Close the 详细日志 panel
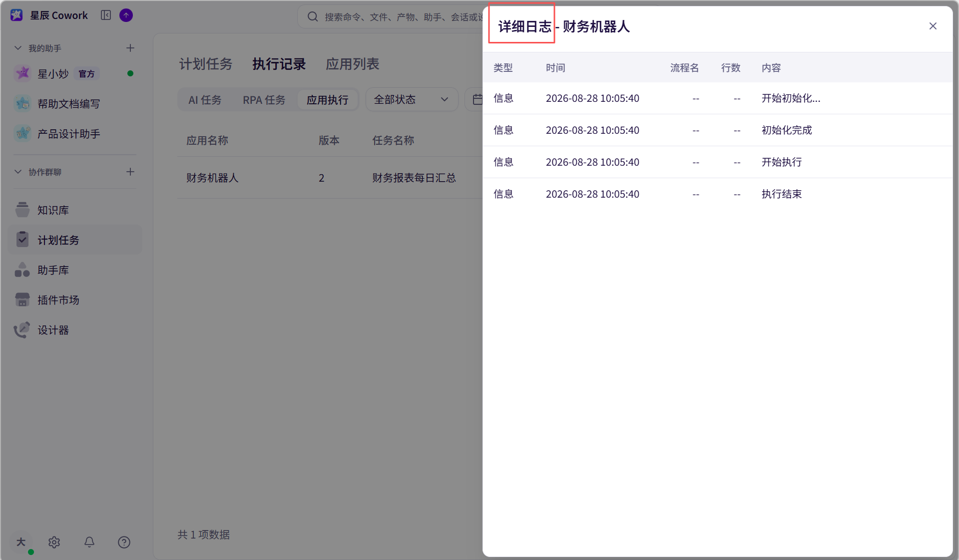 (933, 26)
